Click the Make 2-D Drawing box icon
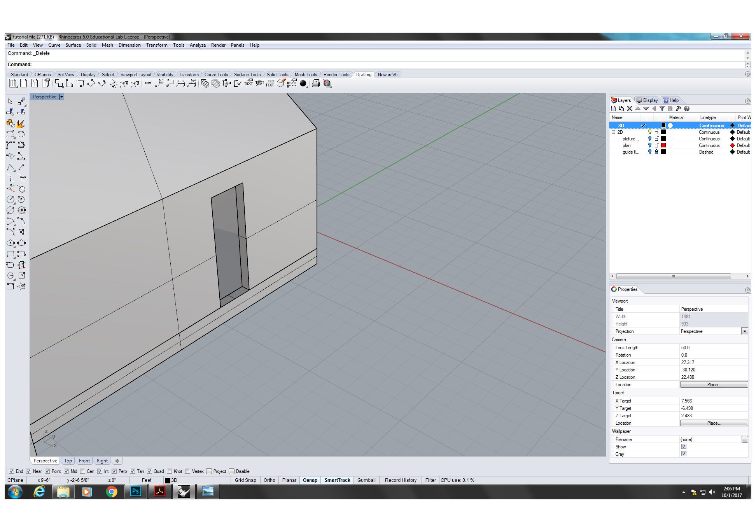This screenshot has height=532, width=756. [x=281, y=83]
